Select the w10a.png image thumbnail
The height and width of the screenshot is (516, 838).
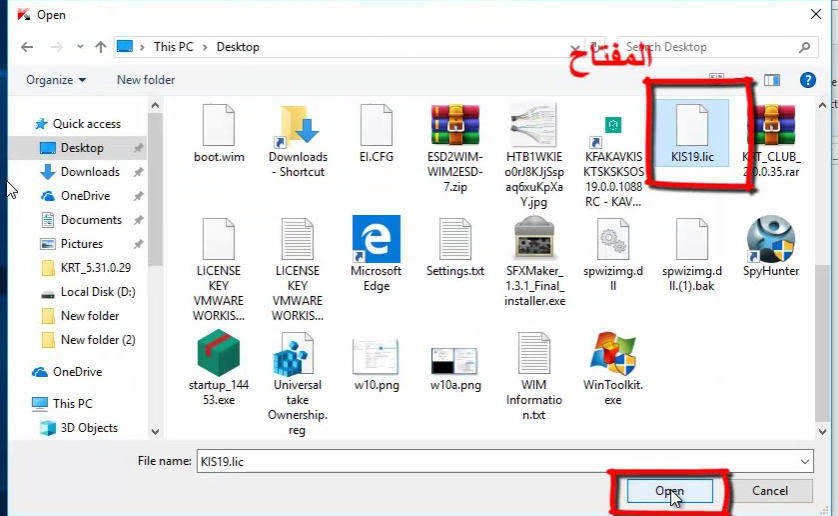(455, 360)
